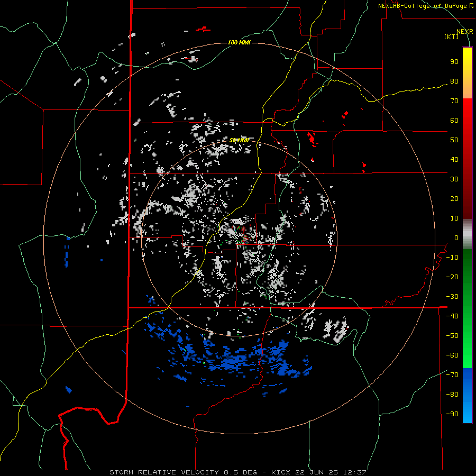Select the -70 value on velocity scale
Image resolution: width=476 pixels, height=476 pixels.
[452, 374]
